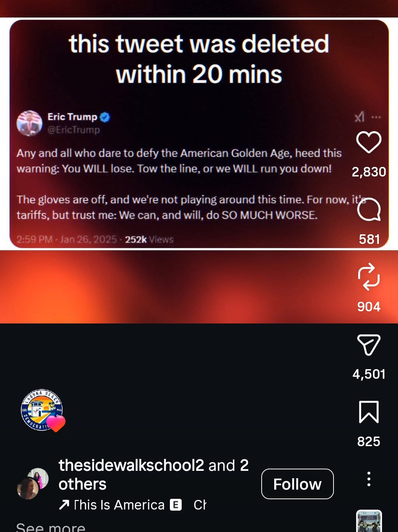Tap the heart like icon
398x532 pixels.
pyautogui.click(x=369, y=142)
